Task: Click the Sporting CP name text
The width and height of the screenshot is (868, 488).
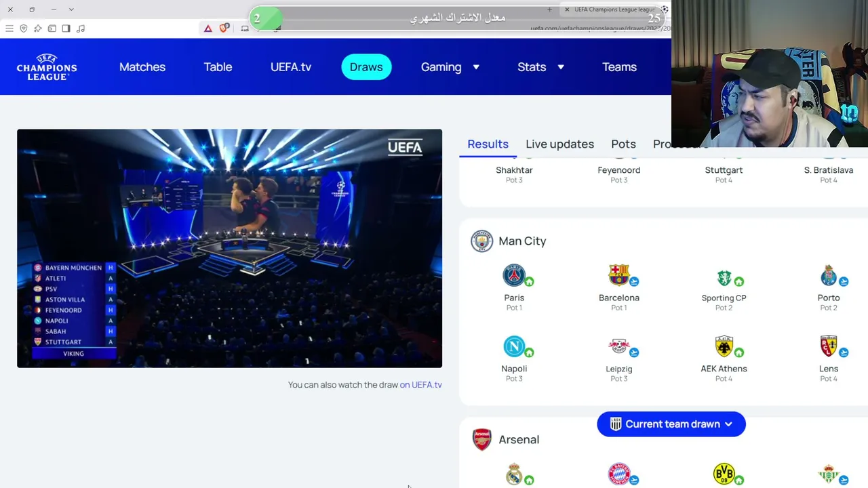Action: pyautogui.click(x=724, y=298)
